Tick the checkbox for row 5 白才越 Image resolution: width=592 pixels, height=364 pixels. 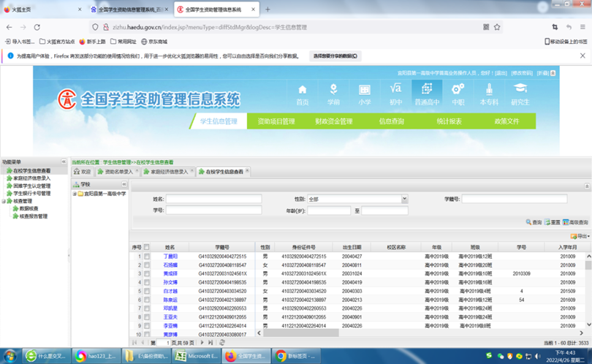click(x=147, y=291)
